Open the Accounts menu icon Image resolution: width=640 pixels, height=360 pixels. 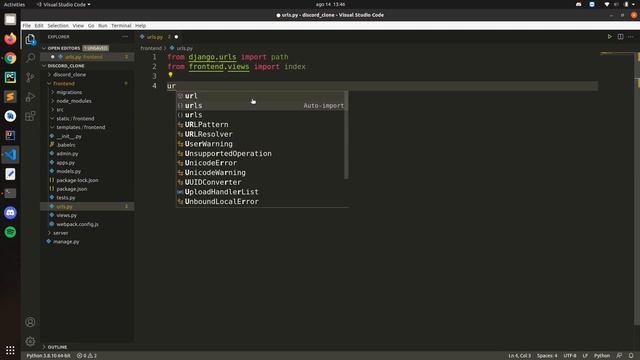pos(30,322)
